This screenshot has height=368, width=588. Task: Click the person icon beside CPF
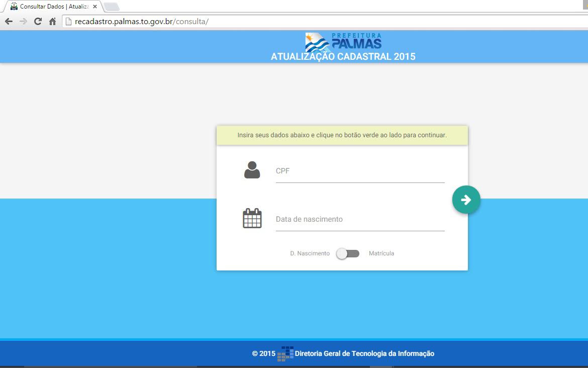pos(252,170)
